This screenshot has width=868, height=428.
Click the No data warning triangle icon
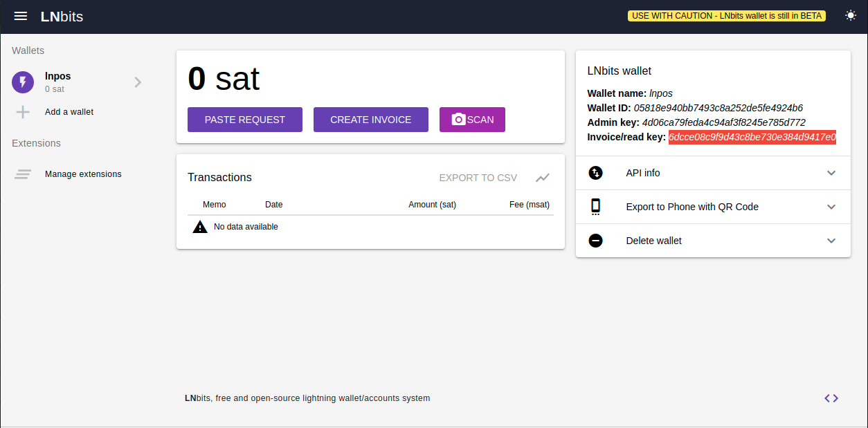pyautogui.click(x=200, y=227)
